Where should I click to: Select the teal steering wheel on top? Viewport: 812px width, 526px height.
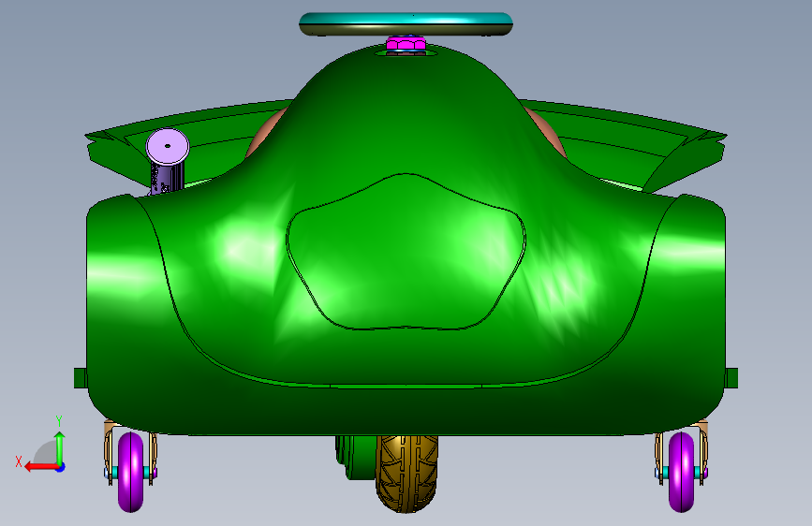(x=406, y=23)
